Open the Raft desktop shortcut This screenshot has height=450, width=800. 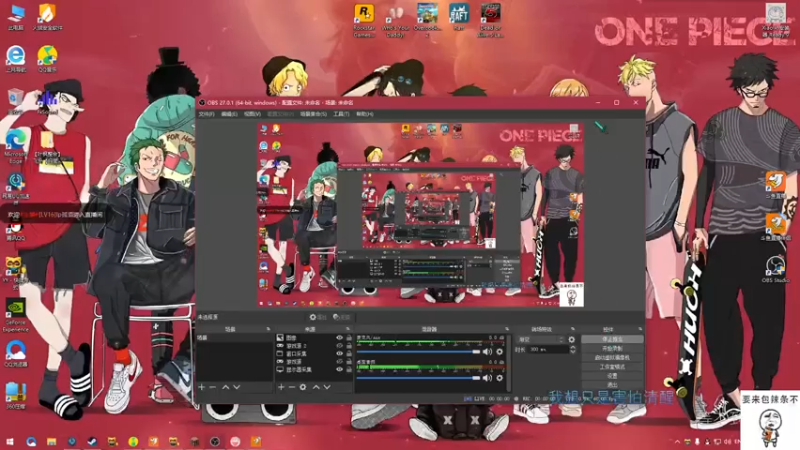point(459,17)
